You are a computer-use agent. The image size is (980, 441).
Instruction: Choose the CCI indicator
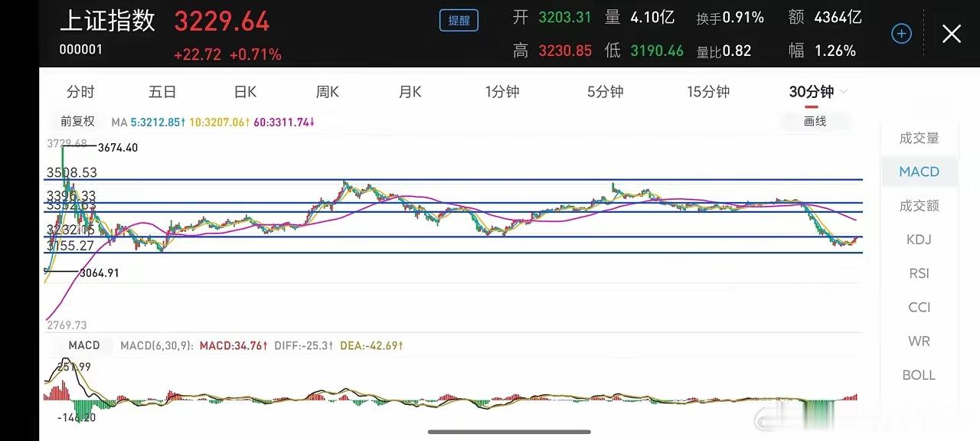[x=919, y=307]
